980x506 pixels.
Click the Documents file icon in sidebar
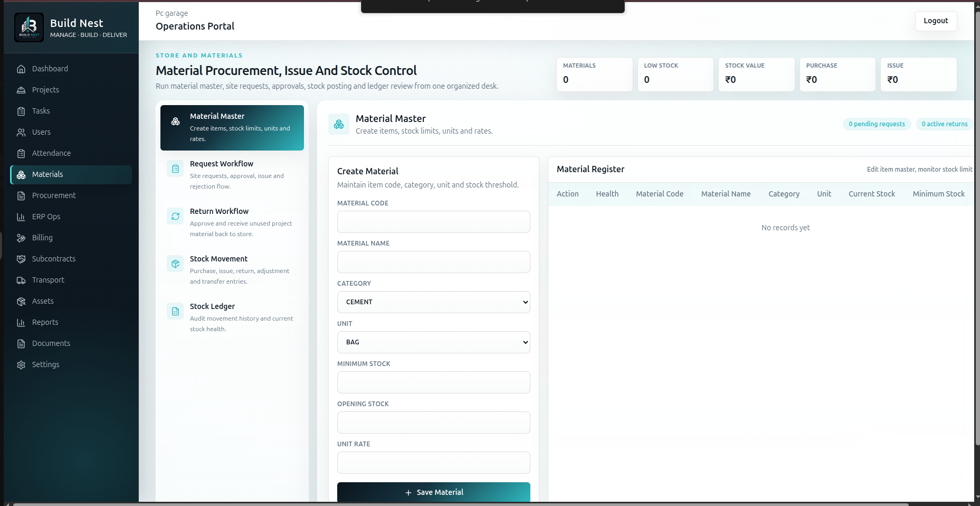(x=21, y=343)
